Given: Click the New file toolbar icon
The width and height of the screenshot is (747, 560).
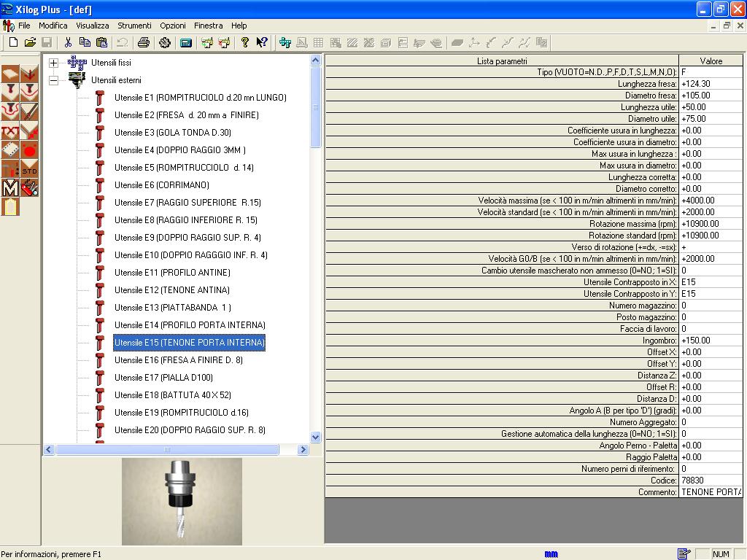Looking at the screenshot, I should coord(13,42).
